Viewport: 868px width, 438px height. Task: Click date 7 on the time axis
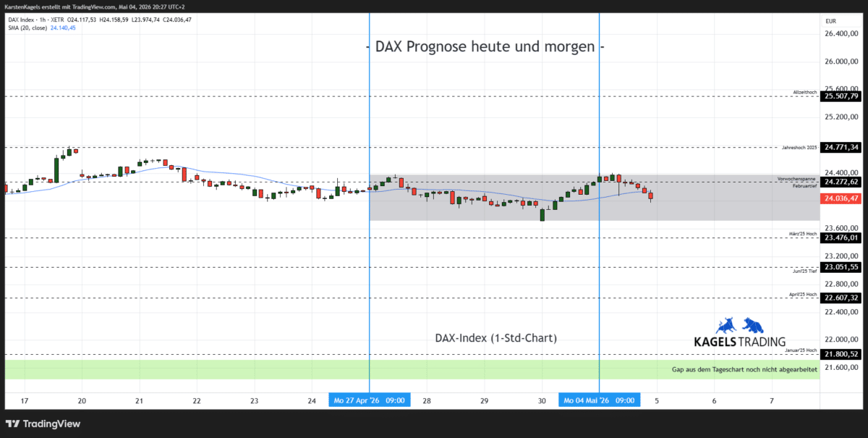(x=772, y=401)
